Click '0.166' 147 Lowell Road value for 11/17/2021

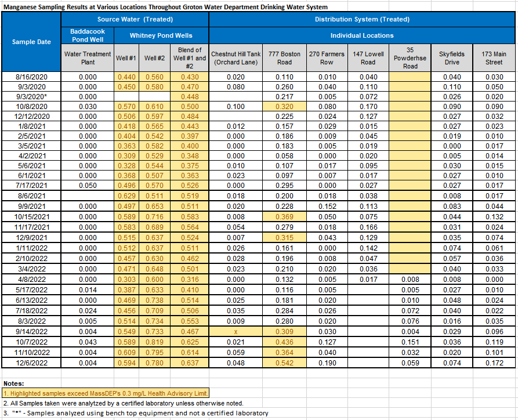(x=368, y=227)
